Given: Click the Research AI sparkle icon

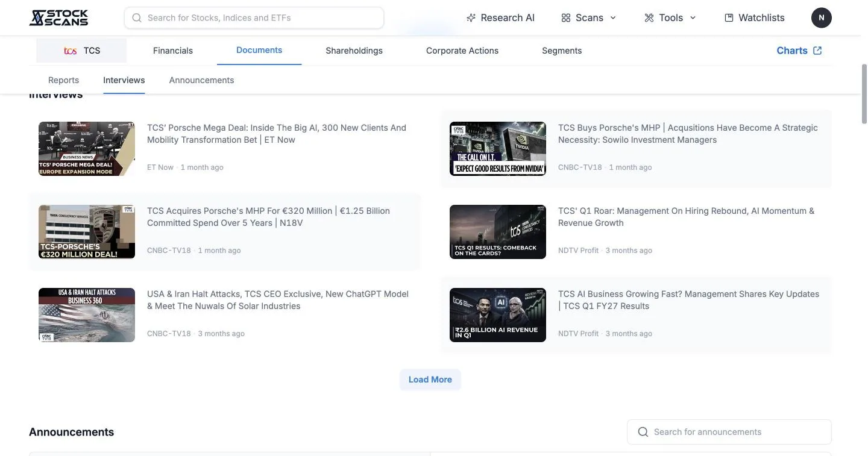Looking at the screenshot, I should pyautogui.click(x=471, y=18).
